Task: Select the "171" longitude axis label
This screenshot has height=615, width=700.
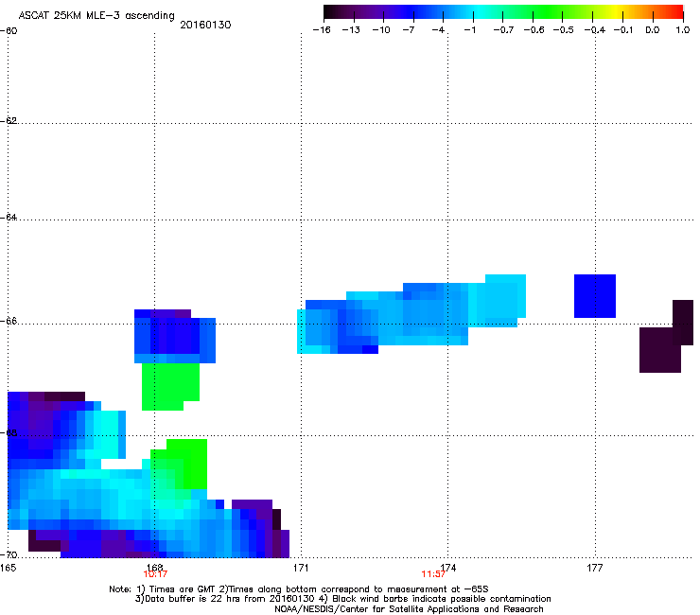Action: tap(301, 568)
